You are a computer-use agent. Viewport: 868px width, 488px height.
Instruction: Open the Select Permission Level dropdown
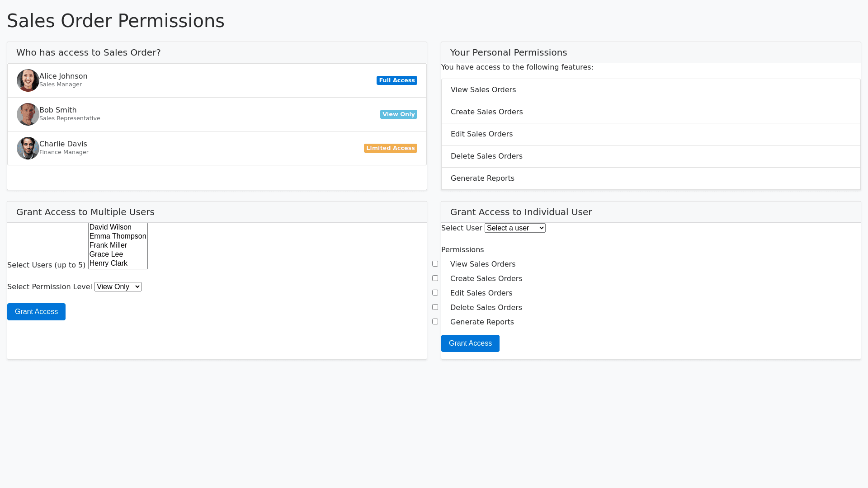coord(118,287)
